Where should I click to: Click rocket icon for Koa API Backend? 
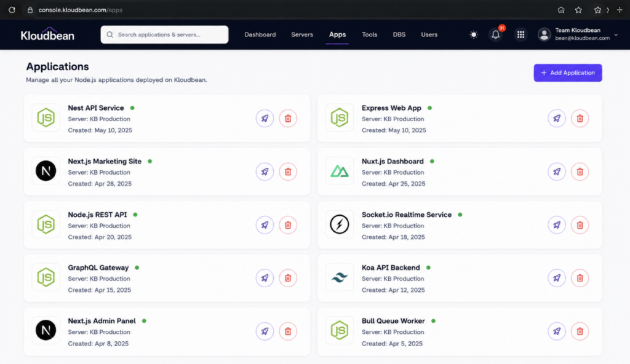(556, 278)
